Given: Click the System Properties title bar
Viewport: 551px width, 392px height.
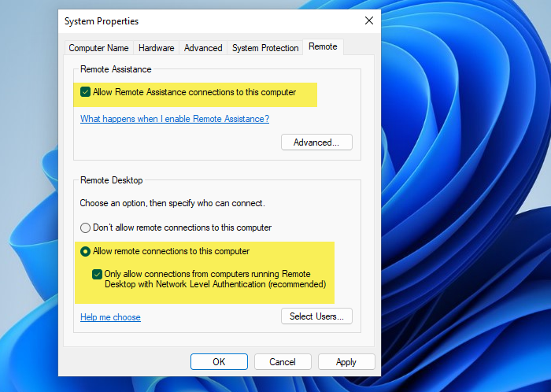Looking at the screenshot, I should pos(197,20).
